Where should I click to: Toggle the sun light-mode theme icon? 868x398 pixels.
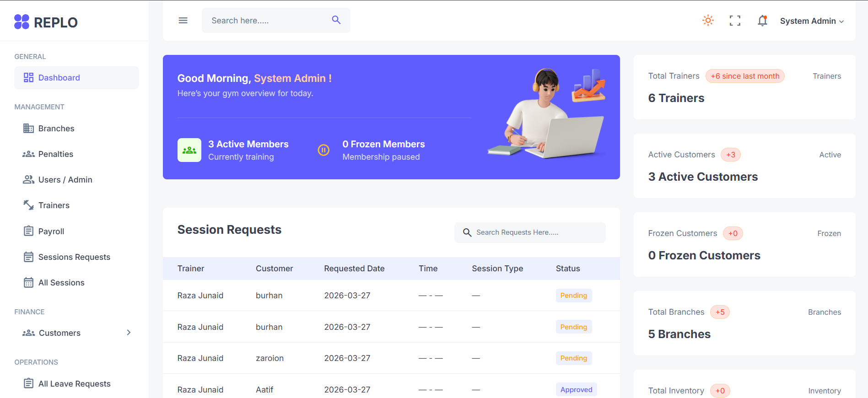tap(708, 21)
